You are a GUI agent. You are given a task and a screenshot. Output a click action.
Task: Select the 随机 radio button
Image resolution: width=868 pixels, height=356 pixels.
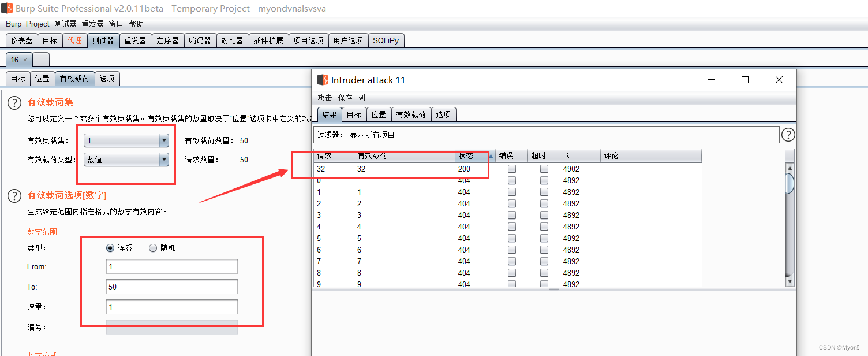tap(153, 248)
